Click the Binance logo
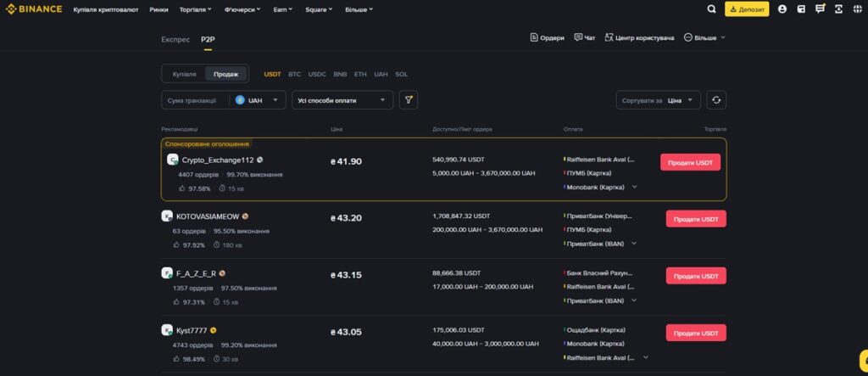868x376 pixels. [34, 8]
